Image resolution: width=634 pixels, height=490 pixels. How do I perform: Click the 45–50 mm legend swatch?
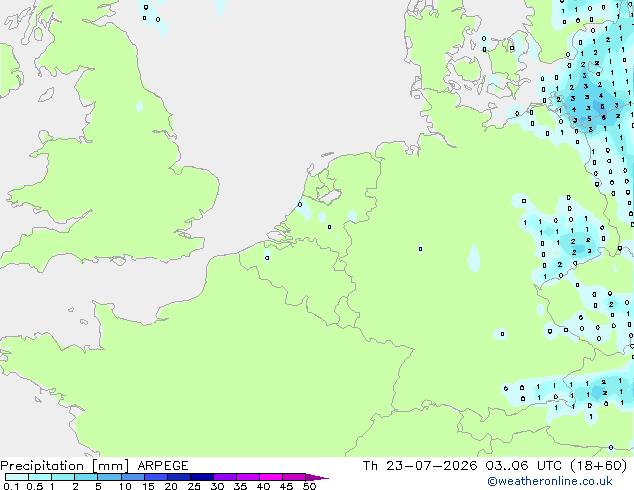coord(294,477)
